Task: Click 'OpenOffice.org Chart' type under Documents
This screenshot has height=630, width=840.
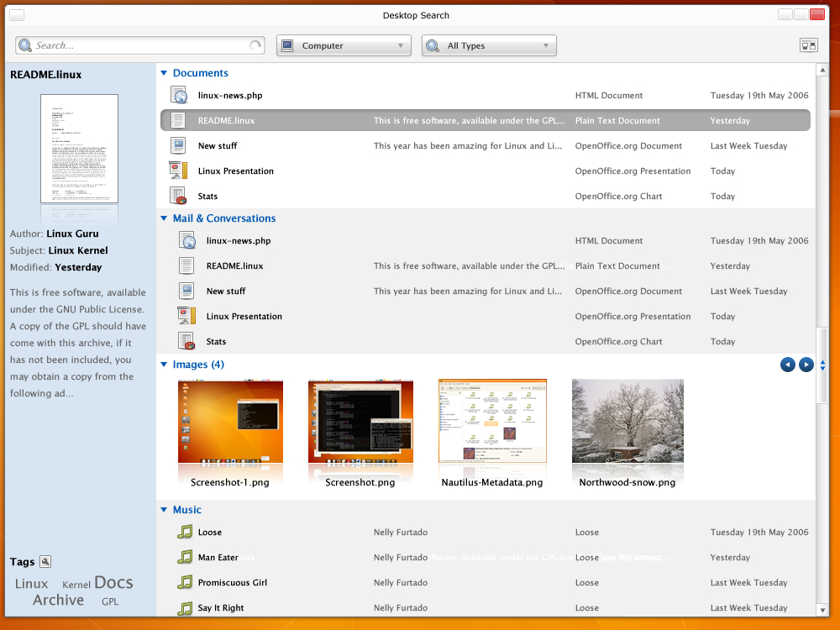Action: [x=619, y=196]
